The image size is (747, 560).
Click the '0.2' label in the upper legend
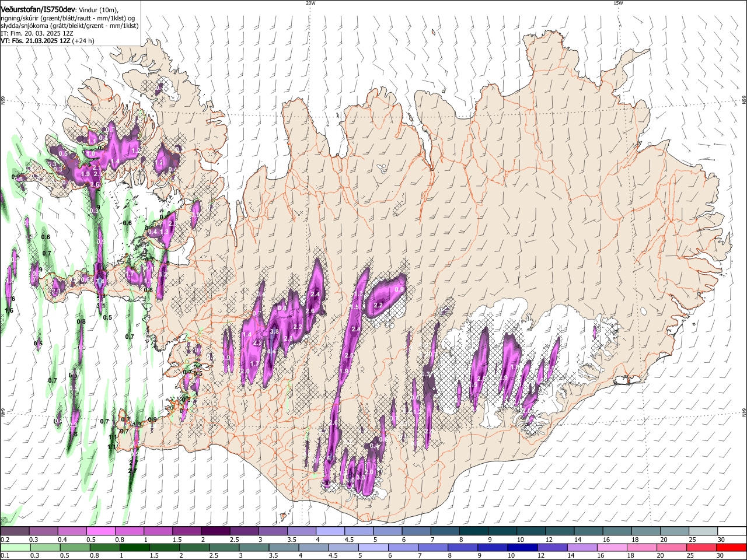coord(5,540)
